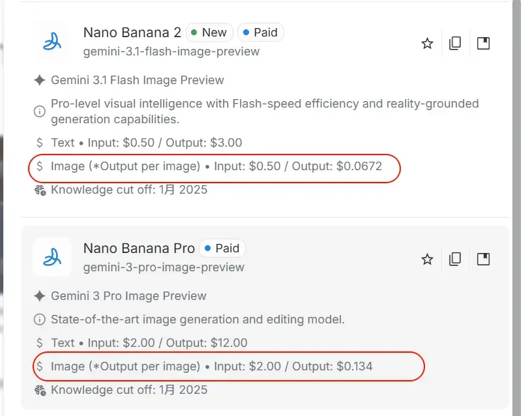
Task: Copy the Nano Banana 2 model ID
Action: (x=455, y=44)
